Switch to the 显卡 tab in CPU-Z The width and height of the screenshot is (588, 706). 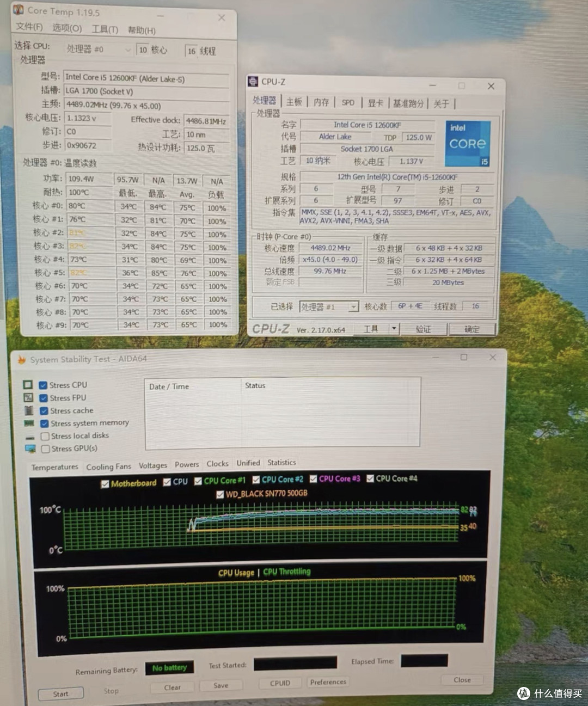point(376,103)
